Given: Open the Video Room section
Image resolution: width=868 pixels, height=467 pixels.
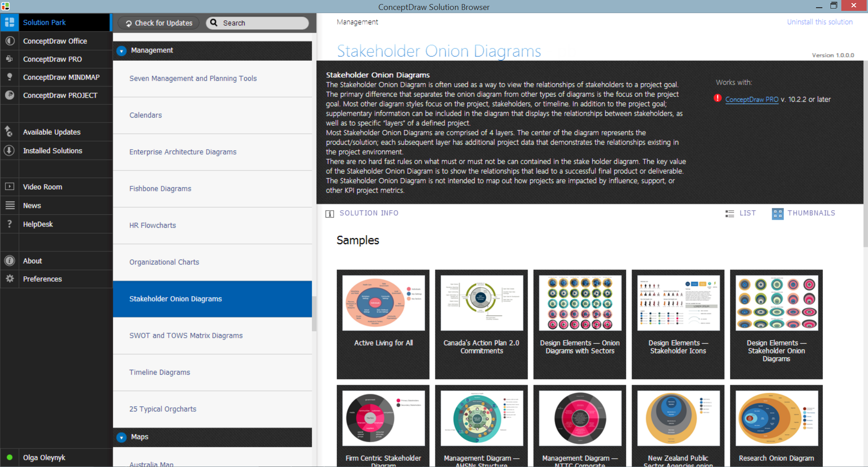Looking at the screenshot, I should click(x=56, y=186).
